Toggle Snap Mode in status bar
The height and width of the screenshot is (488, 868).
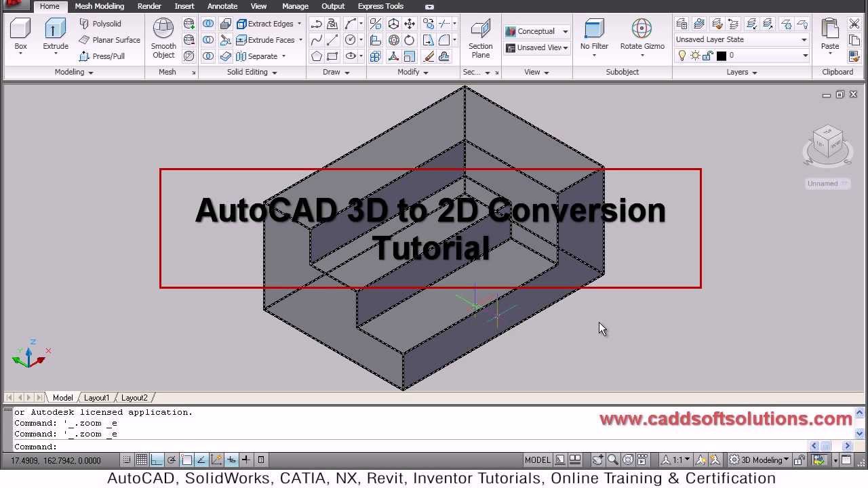coord(127,460)
